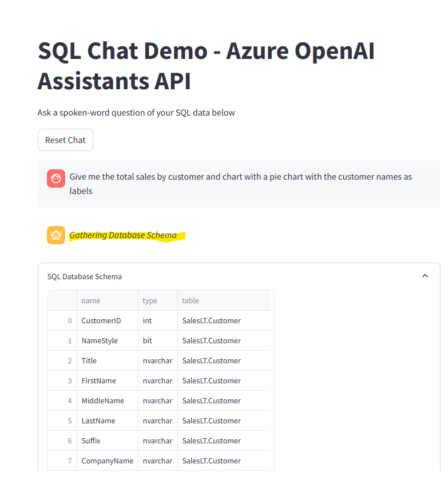Click row index 0 in schema table
Viewport: 448px width, 480px height.
62,320
